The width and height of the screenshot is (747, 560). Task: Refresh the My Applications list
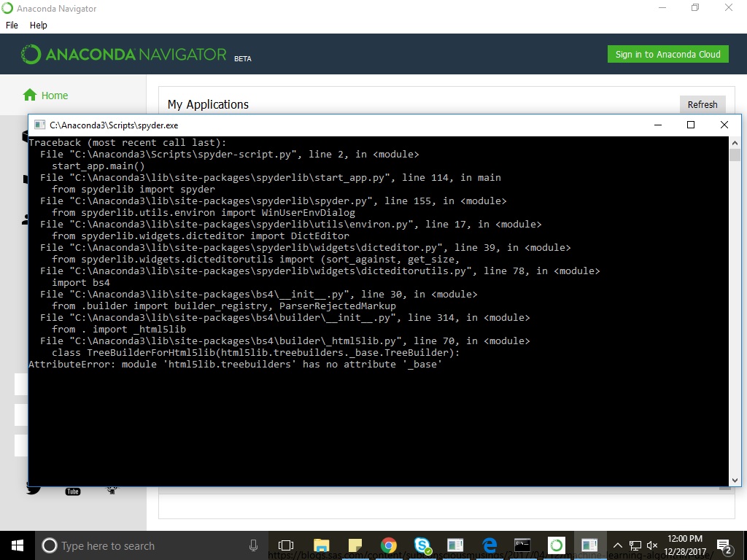pyautogui.click(x=703, y=104)
